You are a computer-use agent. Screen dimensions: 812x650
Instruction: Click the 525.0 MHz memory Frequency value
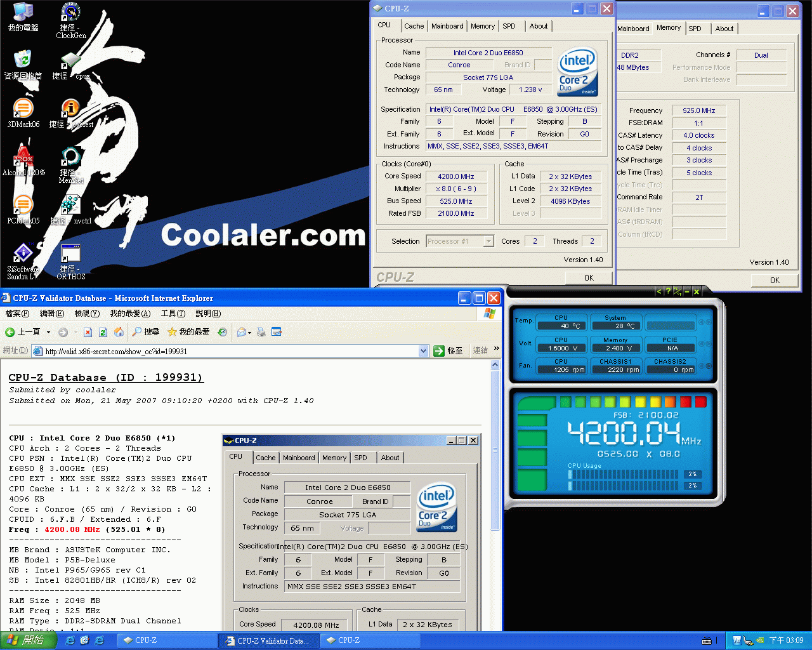(698, 110)
